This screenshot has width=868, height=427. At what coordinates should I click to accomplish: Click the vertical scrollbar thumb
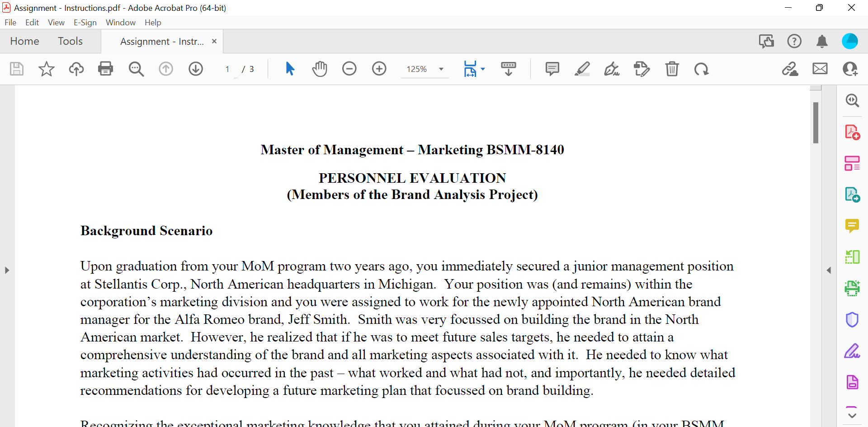click(x=816, y=123)
